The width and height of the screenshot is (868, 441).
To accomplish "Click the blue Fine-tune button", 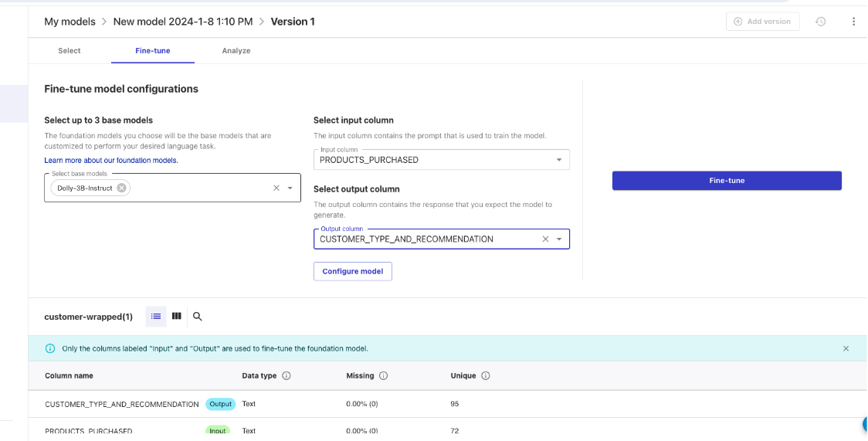I will coord(727,181).
